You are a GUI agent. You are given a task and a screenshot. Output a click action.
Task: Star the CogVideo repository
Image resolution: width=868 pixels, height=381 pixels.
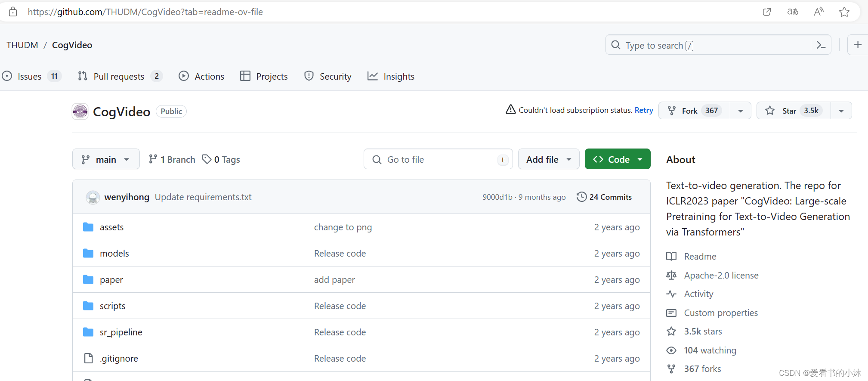tap(794, 111)
